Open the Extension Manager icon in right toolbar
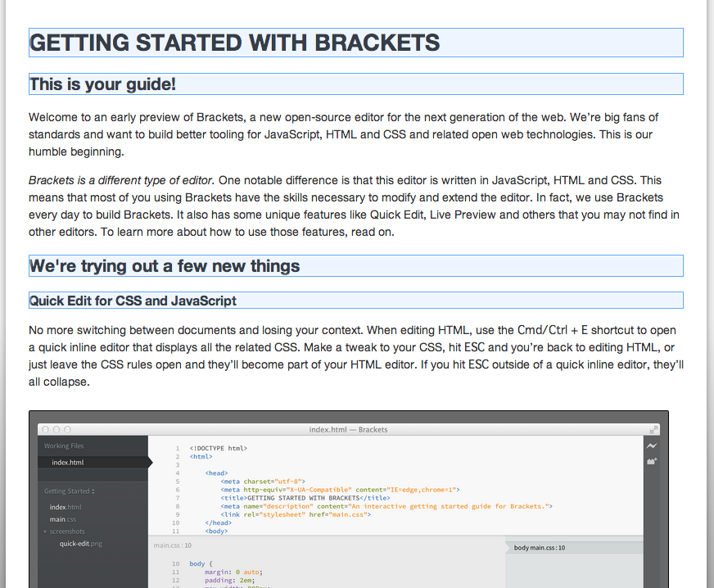 652,462
